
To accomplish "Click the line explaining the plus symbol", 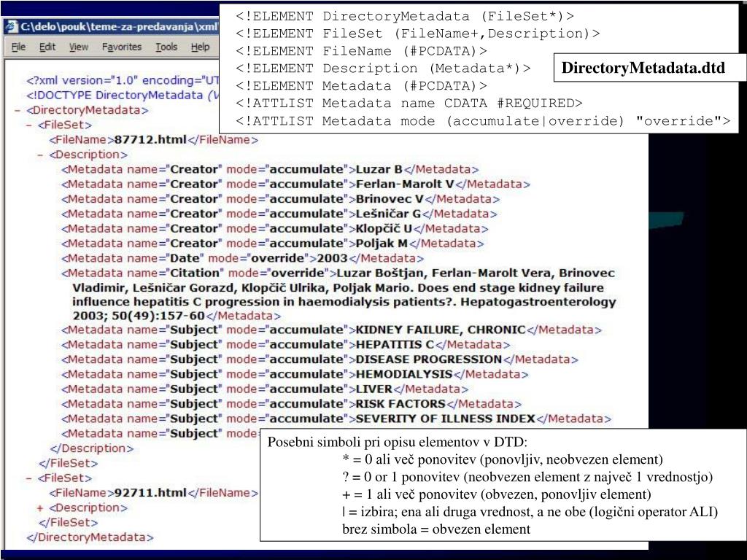I will [x=496, y=494].
